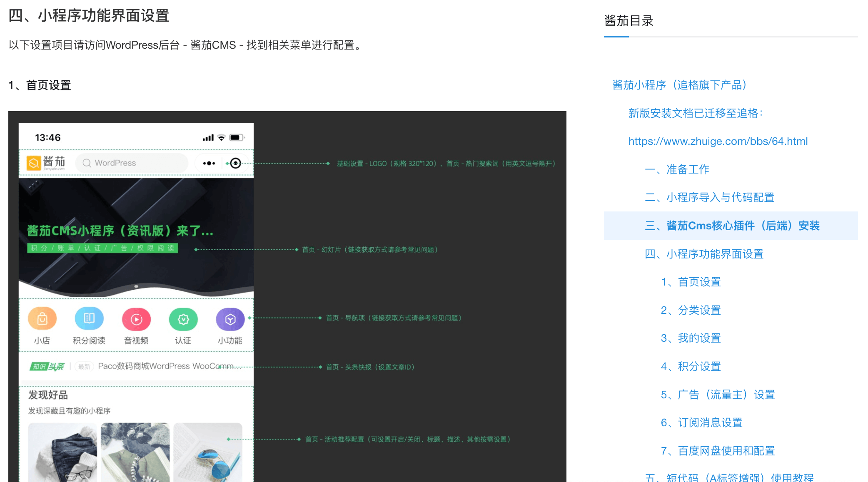The width and height of the screenshot is (868, 482).
Task: Click the 首页 - 活动推荐配置 annotation text
Action: click(408, 440)
